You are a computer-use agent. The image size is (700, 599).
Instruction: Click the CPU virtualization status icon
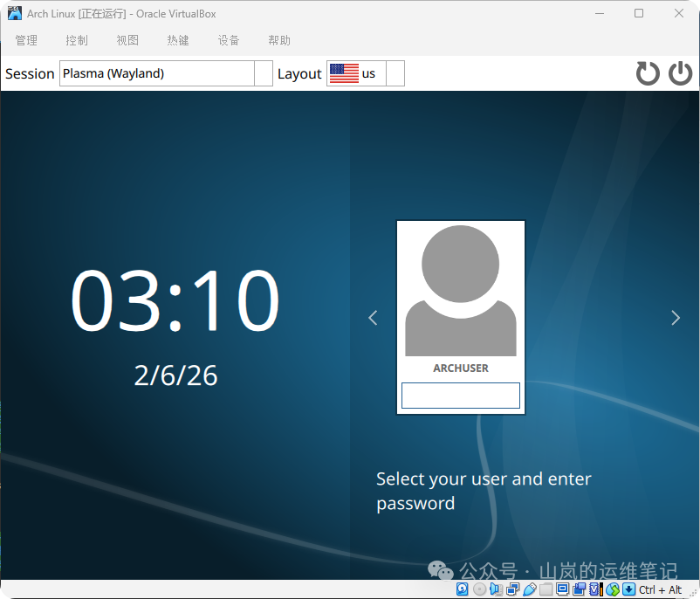coord(596,589)
